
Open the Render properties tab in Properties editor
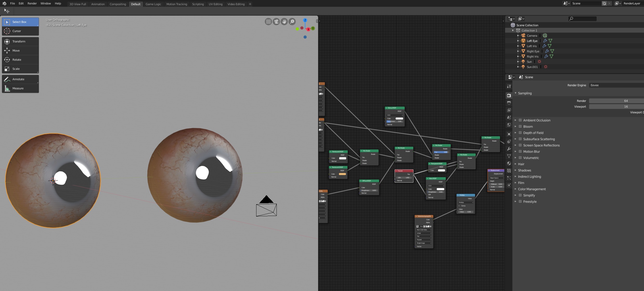(509, 95)
